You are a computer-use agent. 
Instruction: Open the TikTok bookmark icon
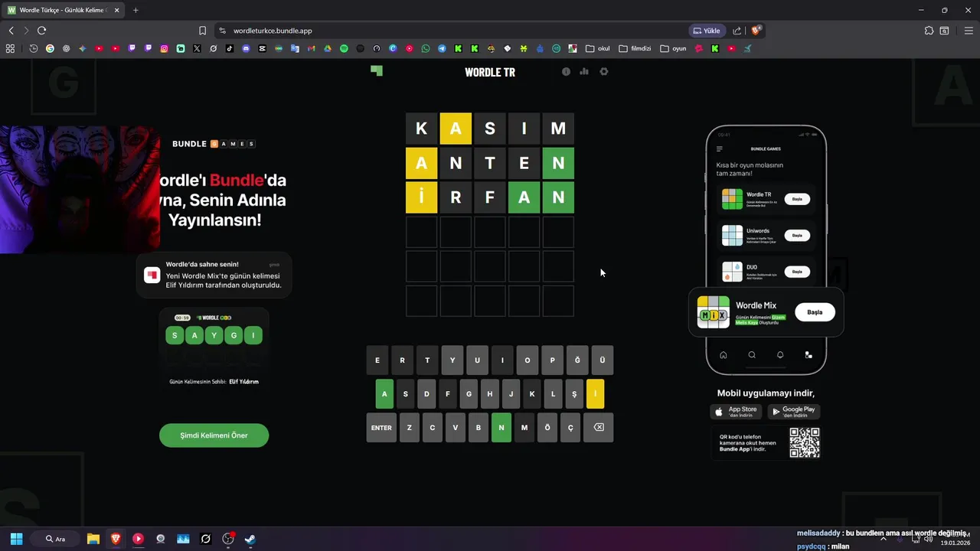(230, 48)
